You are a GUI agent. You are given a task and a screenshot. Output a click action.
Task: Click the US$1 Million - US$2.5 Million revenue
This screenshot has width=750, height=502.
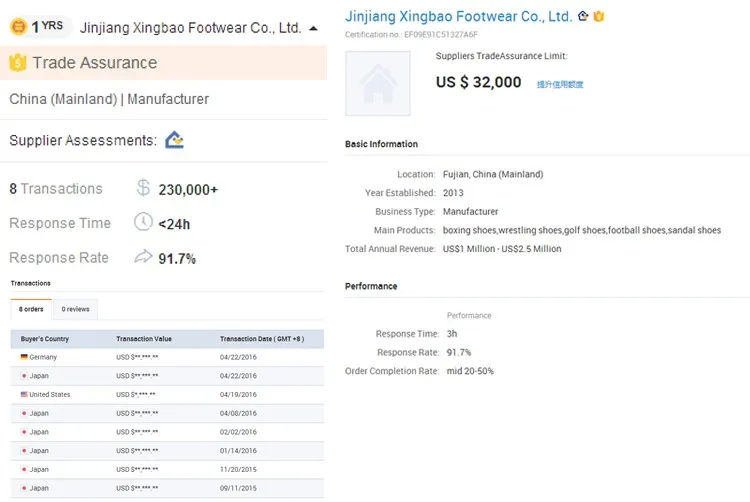(x=502, y=249)
